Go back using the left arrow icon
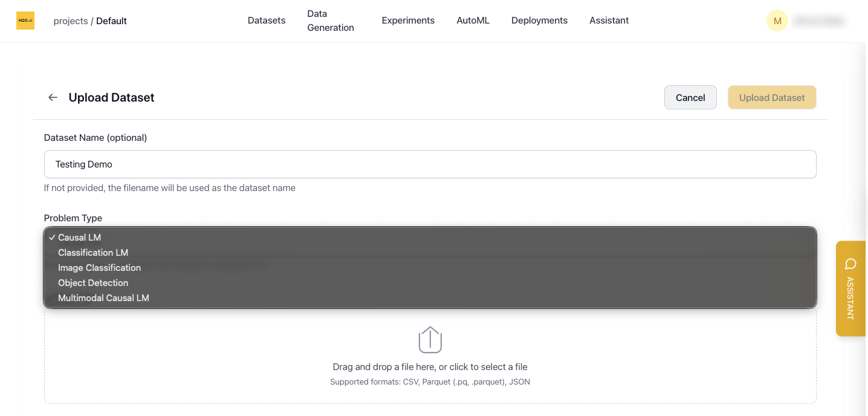The width and height of the screenshot is (868, 416). (x=53, y=97)
